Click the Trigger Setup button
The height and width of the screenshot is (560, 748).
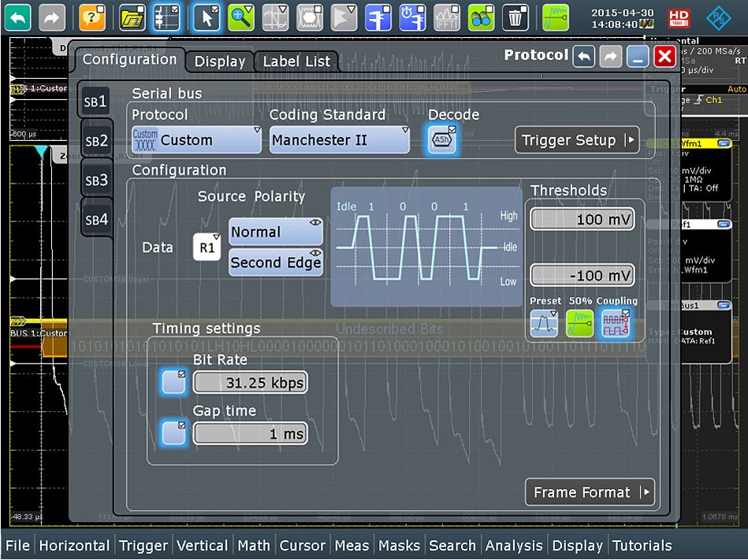point(576,140)
